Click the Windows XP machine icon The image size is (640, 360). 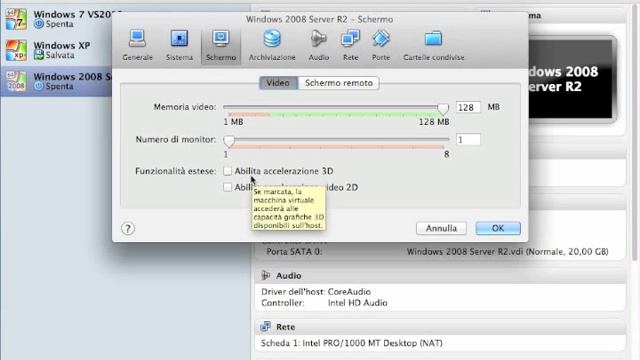pyautogui.click(x=16, y=50)
